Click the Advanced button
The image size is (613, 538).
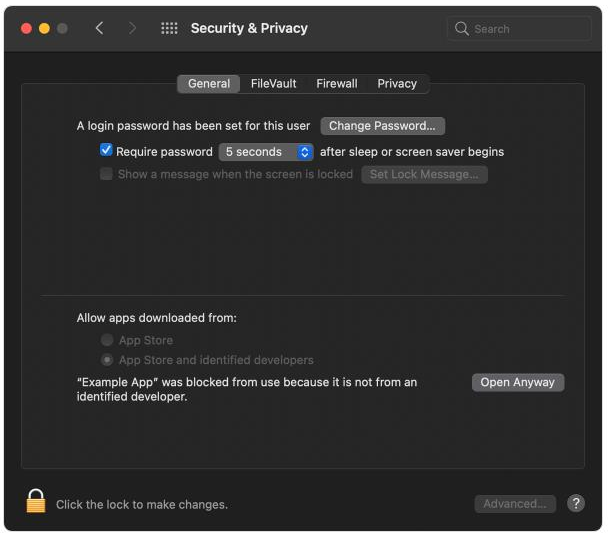pyautogui.click(x=515, y=504)
